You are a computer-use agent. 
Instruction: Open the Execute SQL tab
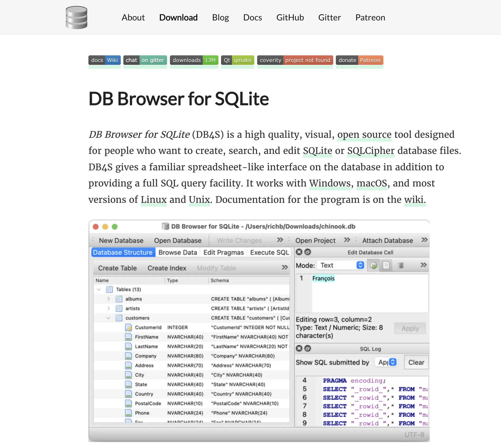(269, 252)
